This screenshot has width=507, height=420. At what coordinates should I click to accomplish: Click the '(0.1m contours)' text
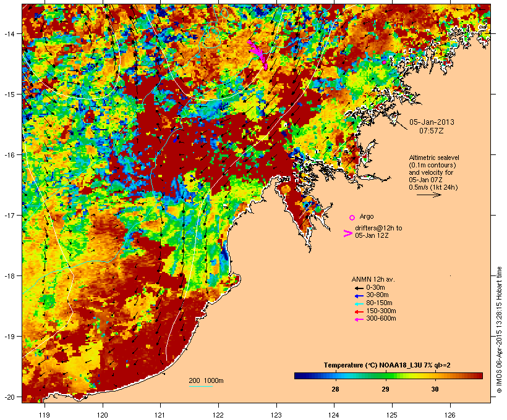[432, 165]
